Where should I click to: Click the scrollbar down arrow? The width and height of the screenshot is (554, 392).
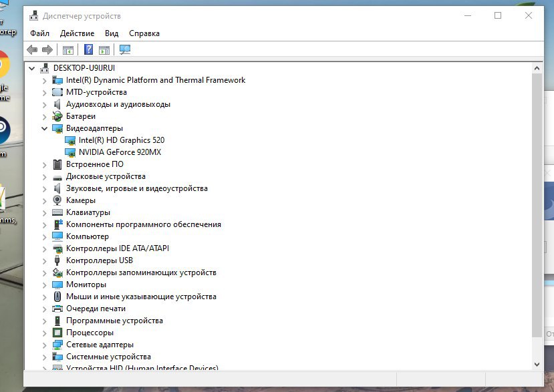point(537,365)
